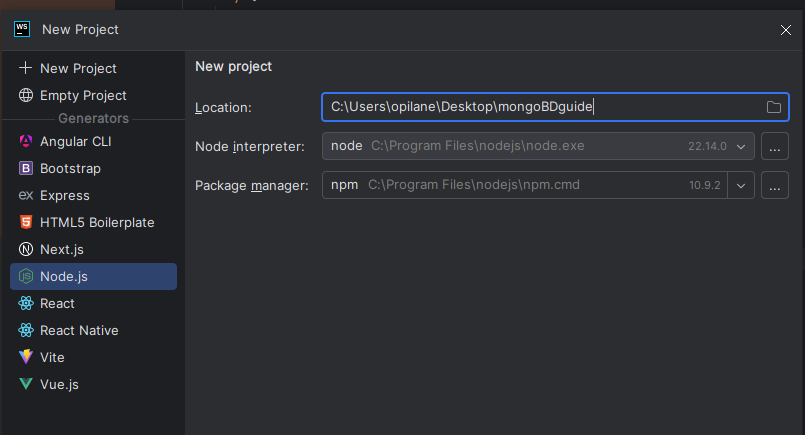Image resolution: width=805 pixels, height=435 pixels.
Task: Select the React generator item
Action: (x=57, y=303)
